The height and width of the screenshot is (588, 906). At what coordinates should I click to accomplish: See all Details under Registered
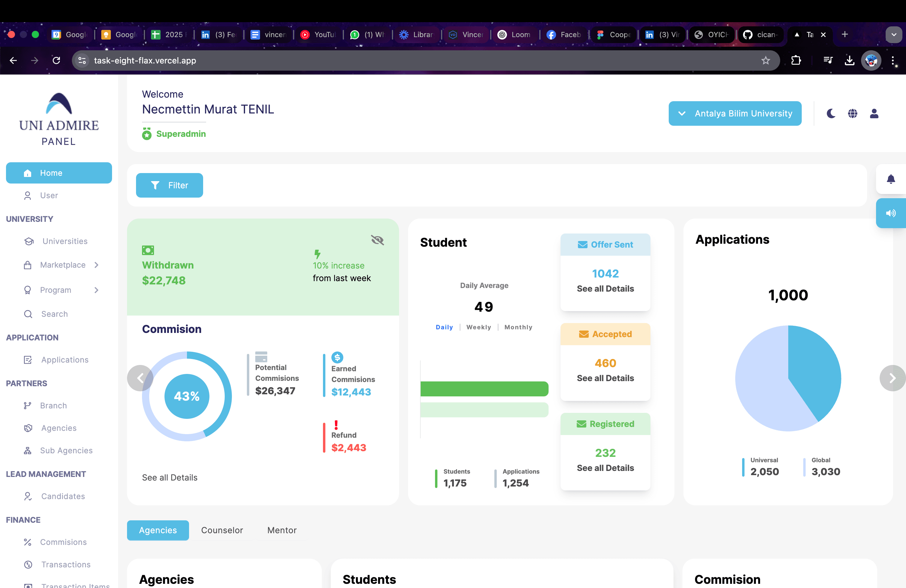point(605,468)
